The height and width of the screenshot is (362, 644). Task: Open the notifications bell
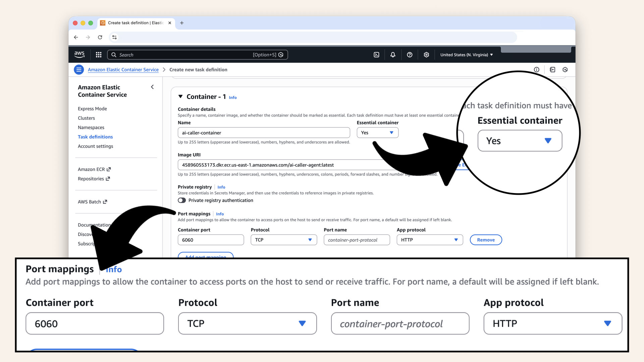click(393, 54)
